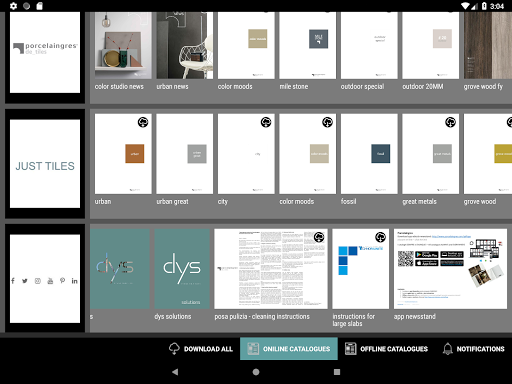
Task: Open the fossil catalogue thumbnail
Action: click(x=369, y=154)
